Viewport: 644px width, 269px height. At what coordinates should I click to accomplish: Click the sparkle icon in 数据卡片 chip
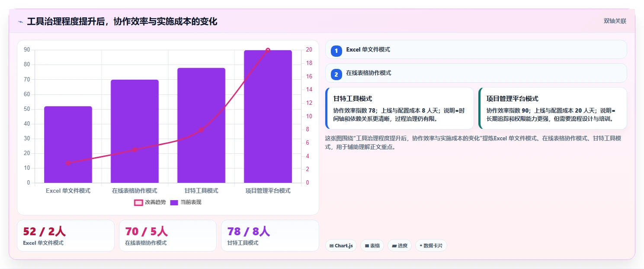[x=421, y=246]
